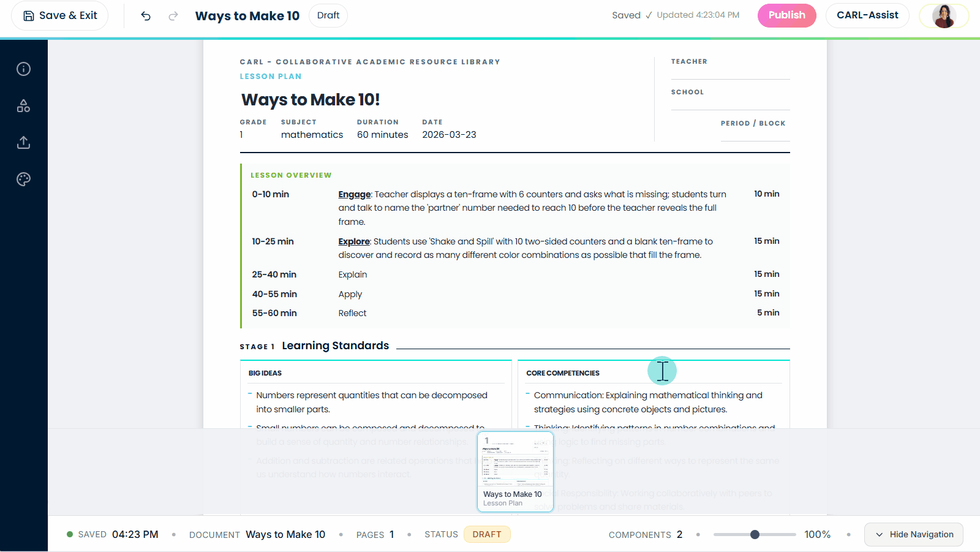The image size is (980, 552).
Task: Click the Draft status badge beside title
Action: tap(328, 16)
